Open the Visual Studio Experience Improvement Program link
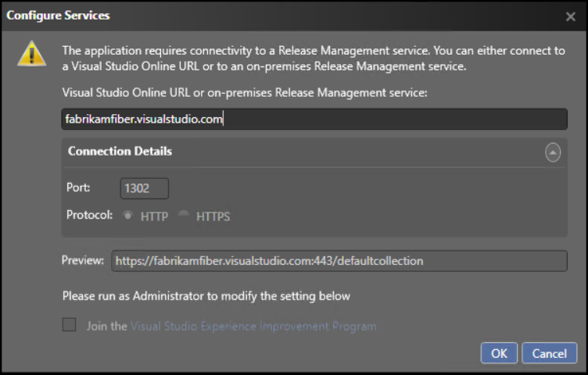The width and height of the screenshot is (588, 375). [x=253, y=327]
